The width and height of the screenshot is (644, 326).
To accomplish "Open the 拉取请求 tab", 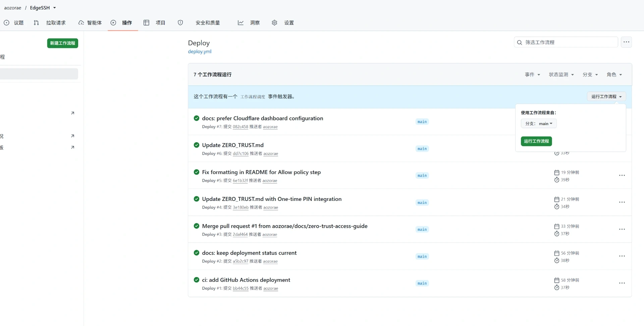I will point(50,23).
